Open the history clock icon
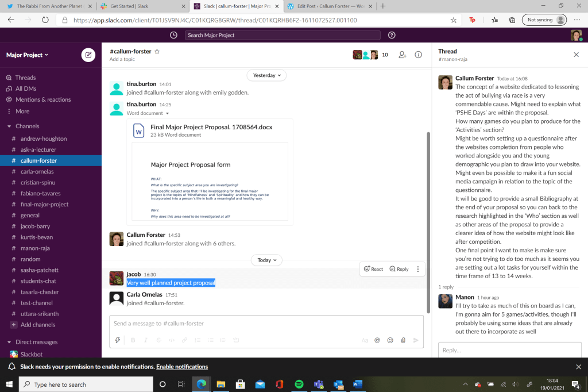Image resolution: width=588 pixels, height=392 pixels. (174, 35)
